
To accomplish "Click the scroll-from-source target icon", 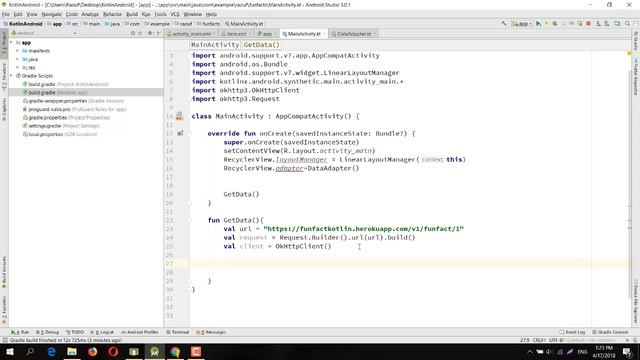I will click(x=133, y=33).
